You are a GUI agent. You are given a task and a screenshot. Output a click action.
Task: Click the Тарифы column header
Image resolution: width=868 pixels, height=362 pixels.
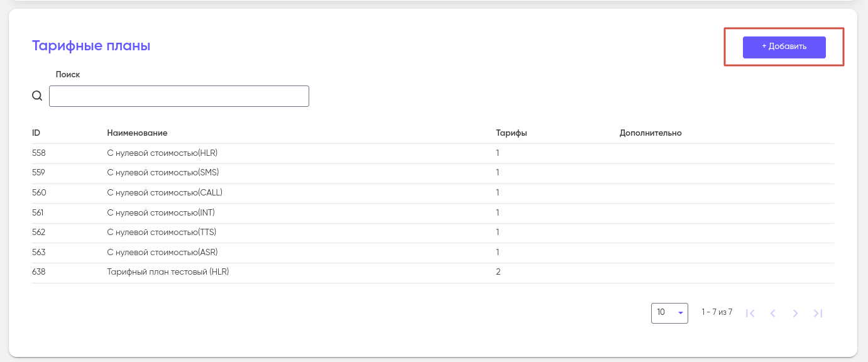point(511,133)
